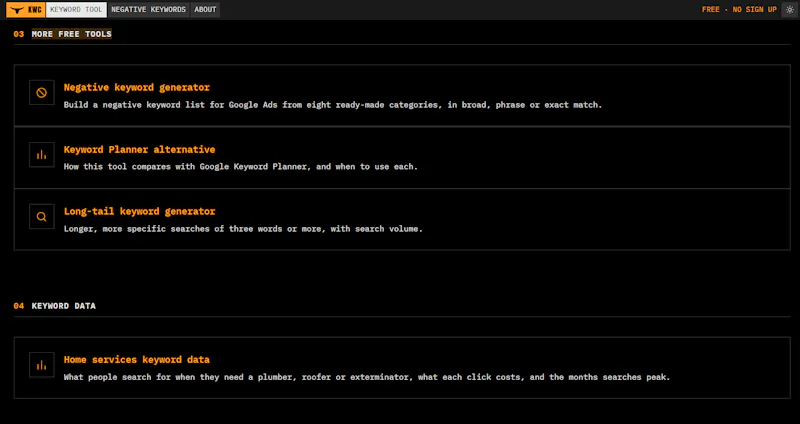Click the KWC longhorn logo
This screenshot has width=800, height=424.
click(x=26, y=10)
